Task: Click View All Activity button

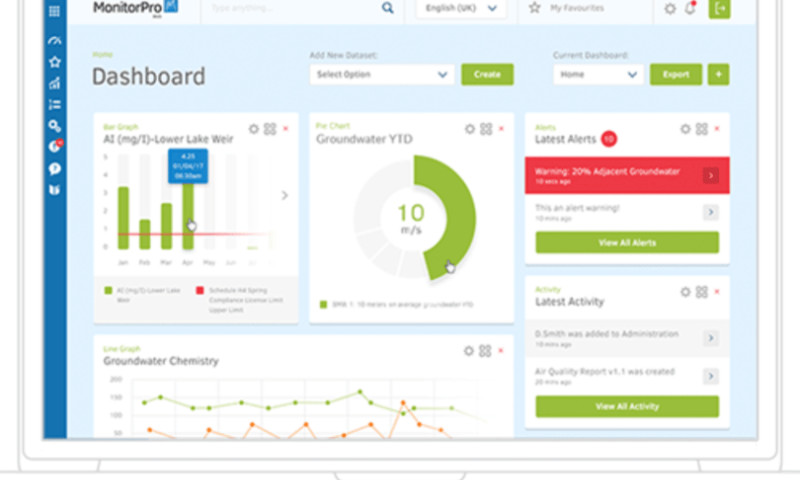Action: click(x=627, y=407)
